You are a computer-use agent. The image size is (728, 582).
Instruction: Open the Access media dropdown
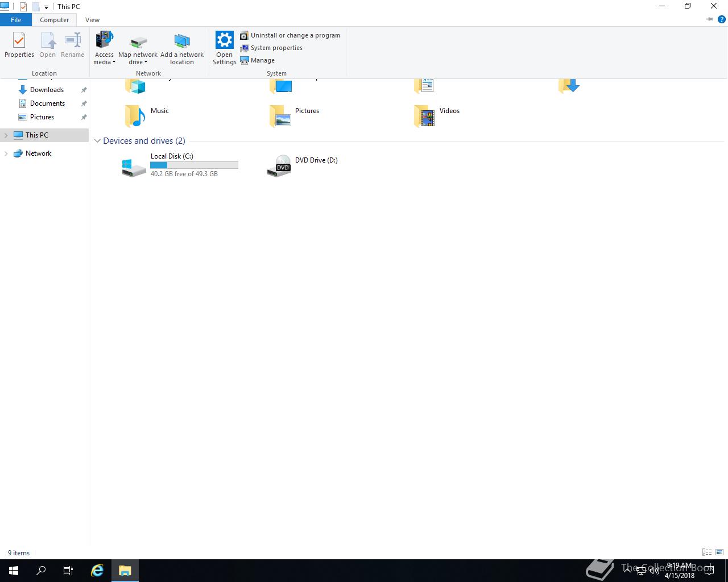[104, 48]
